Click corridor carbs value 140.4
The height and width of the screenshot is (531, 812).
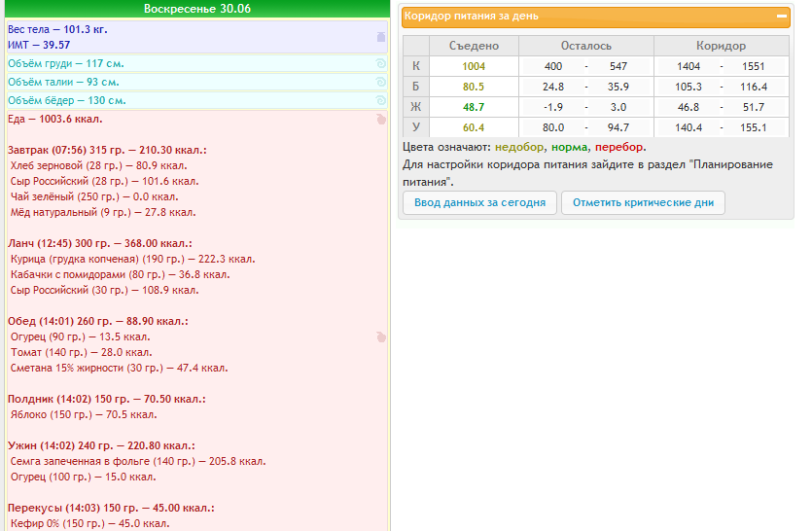[688, 127]
